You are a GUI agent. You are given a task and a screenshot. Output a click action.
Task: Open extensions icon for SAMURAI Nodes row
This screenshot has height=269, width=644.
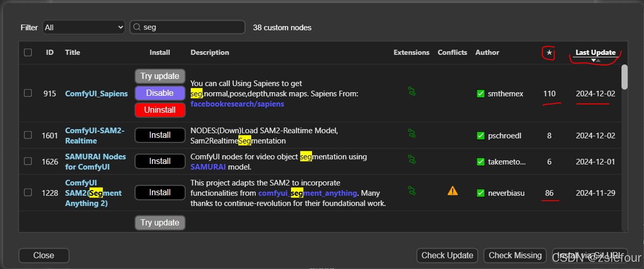(x=411, y=159)
